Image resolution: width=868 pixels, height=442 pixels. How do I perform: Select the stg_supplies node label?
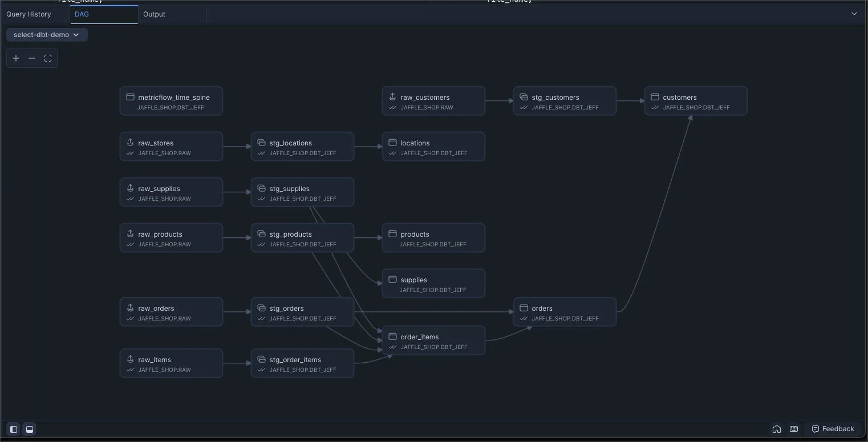pos(290,189)
